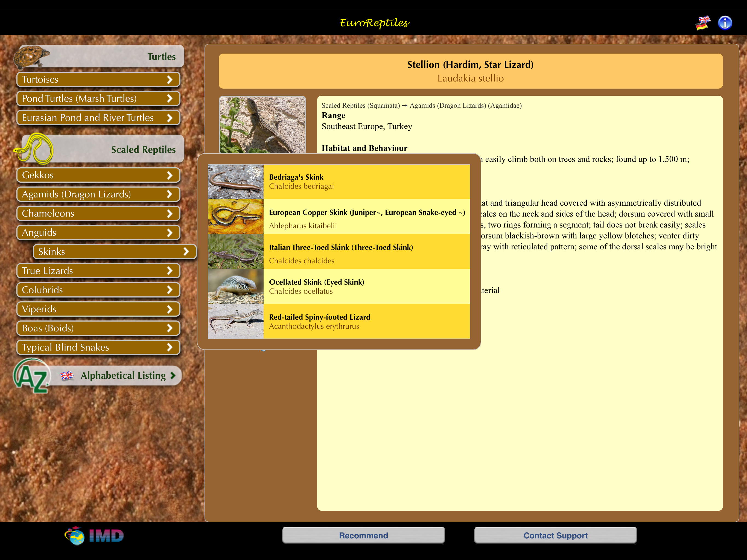Click the EuroReptiles app title

(x=374, y=23)
